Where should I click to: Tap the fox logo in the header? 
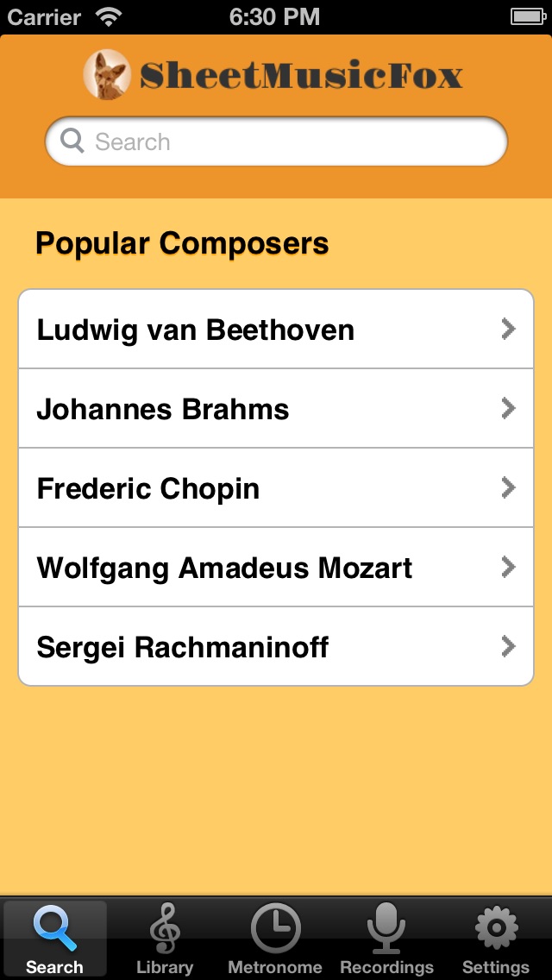coord(107,74)
